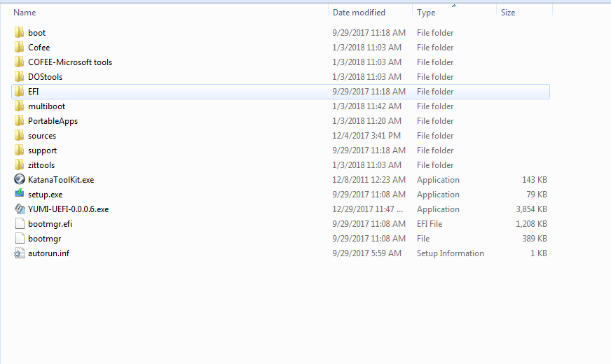This screenshot has width=611, height=364.
Task: Click the 'setup.exe' file name
Action: click(46, 195)
